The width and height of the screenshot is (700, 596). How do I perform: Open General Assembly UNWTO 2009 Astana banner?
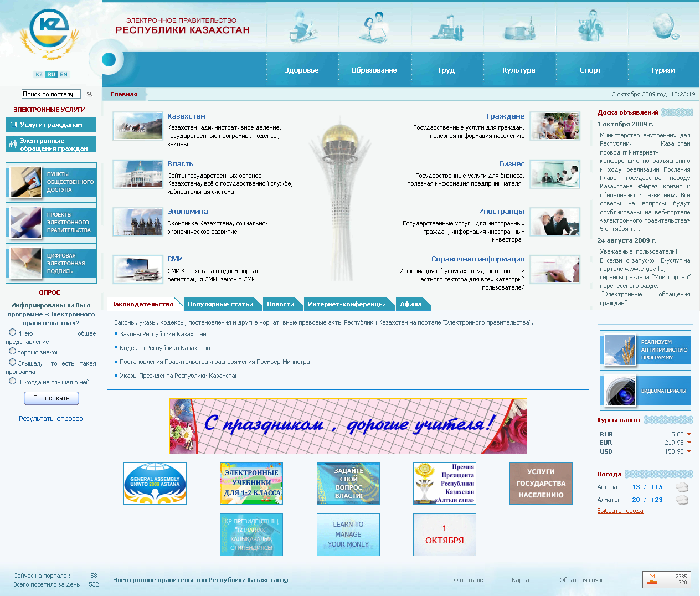(x=155, y=483)
